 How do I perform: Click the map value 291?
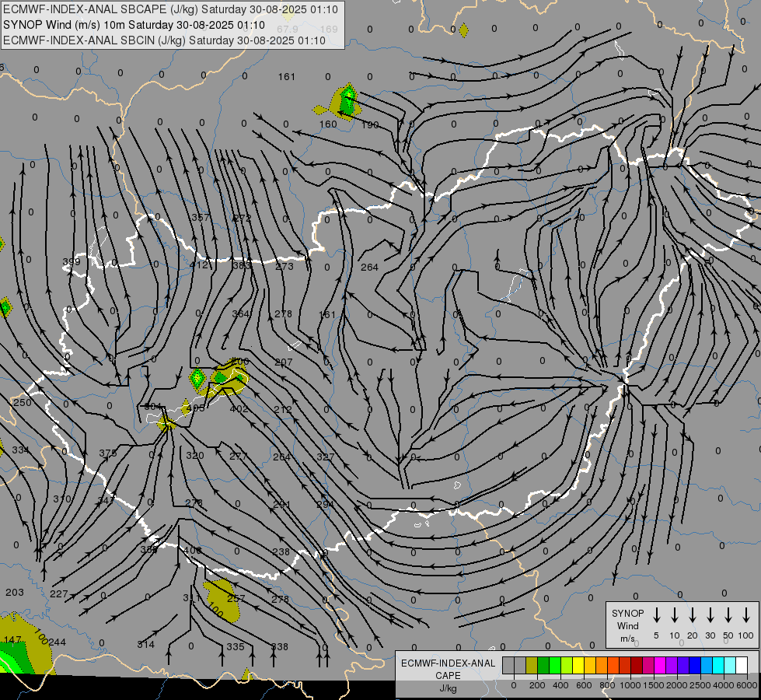[x=281, y=504]
